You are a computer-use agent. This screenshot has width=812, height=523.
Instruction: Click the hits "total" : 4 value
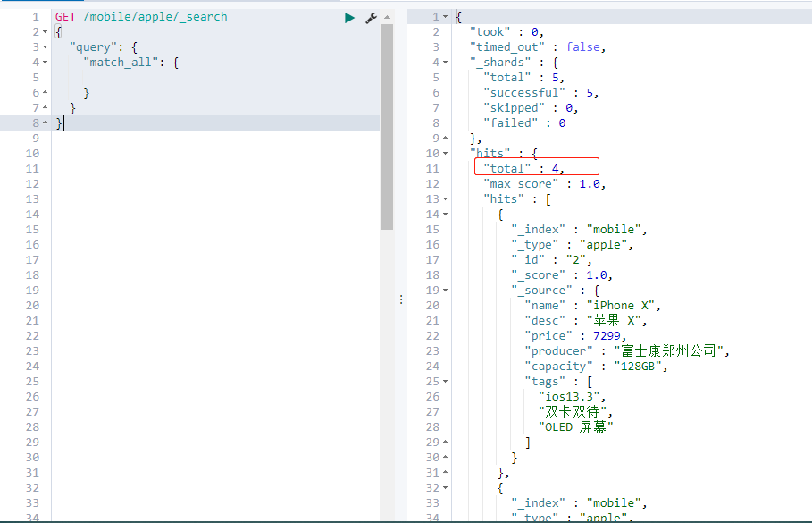click(555, 168)
